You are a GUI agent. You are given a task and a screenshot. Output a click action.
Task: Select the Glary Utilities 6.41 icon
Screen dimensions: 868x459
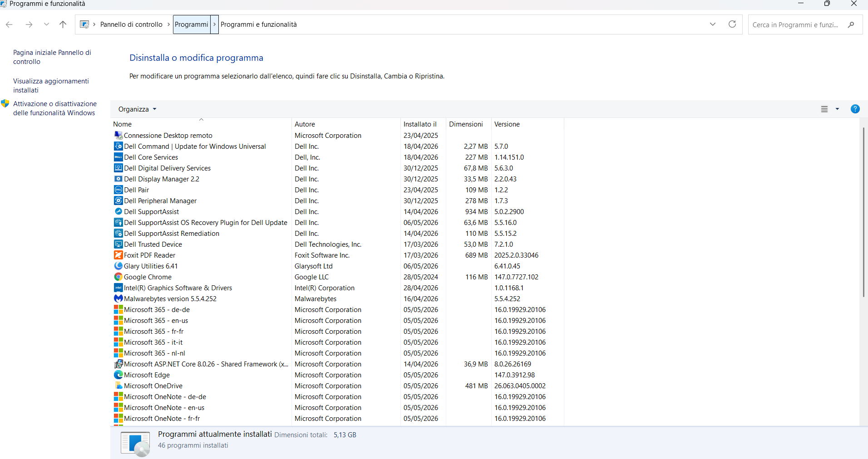(118, 266)
